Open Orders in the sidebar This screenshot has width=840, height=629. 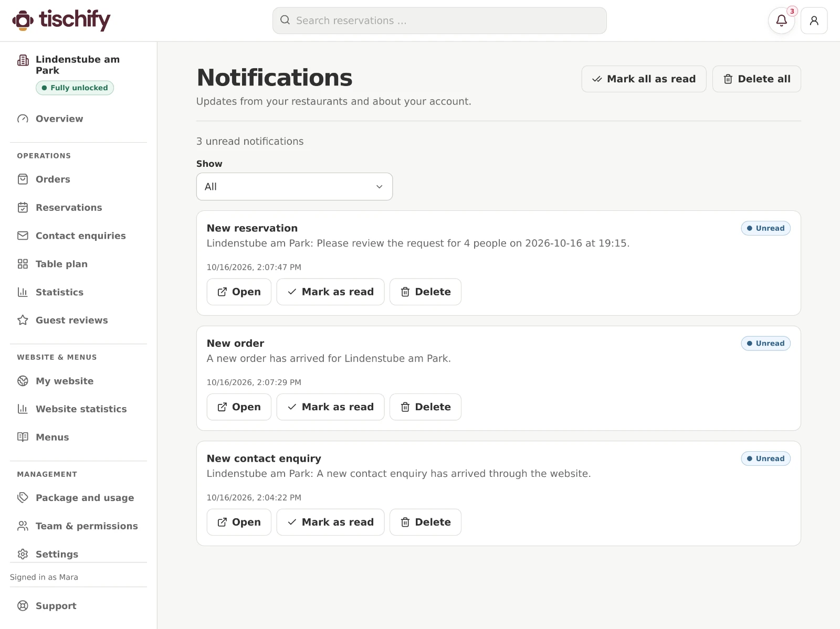point(78,179)
